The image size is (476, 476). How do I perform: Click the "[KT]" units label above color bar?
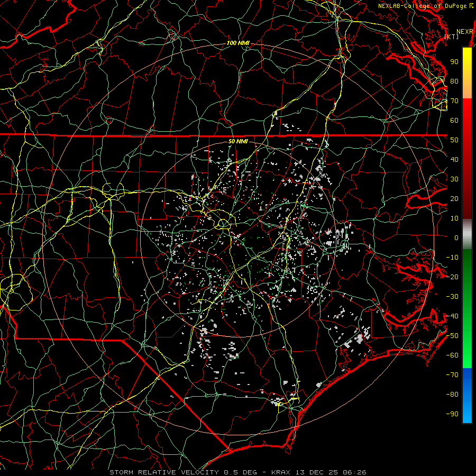coord(452,36)
